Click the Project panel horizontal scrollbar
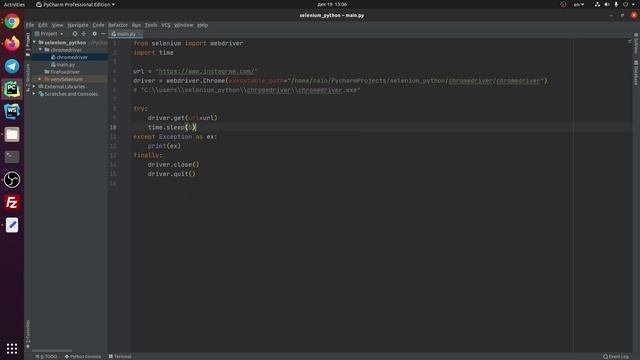Viewport: 640px width, 360px height. click(52, 350)
